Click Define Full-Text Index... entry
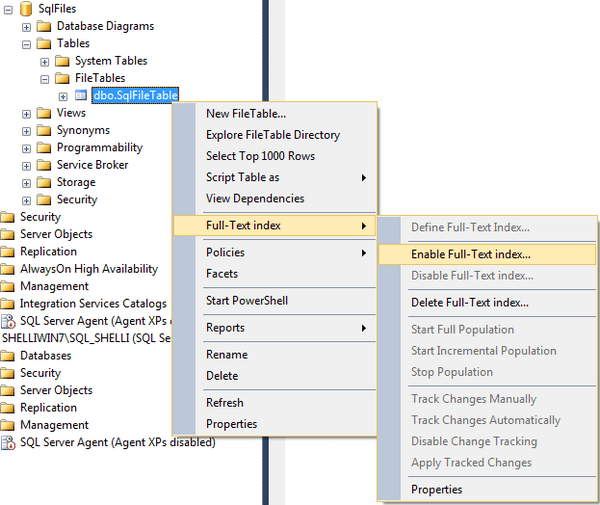The width and height of the screenshot is (600, 505). point(487,227)
